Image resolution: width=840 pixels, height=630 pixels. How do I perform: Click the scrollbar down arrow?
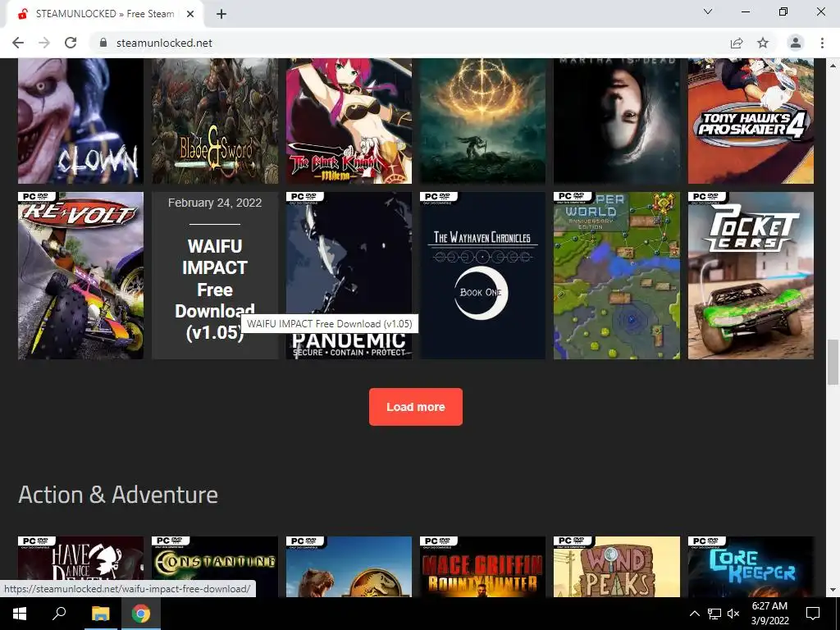tap(833, 591)
